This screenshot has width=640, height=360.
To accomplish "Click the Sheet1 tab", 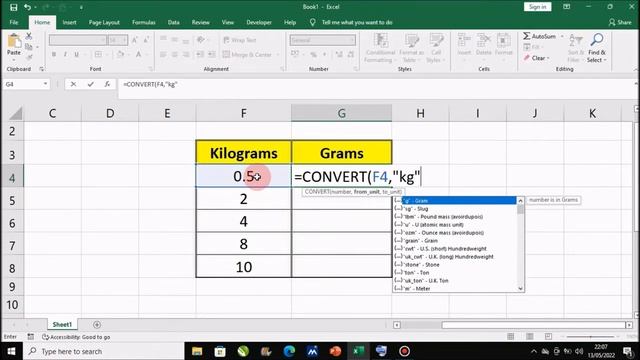I will [62, 324].
